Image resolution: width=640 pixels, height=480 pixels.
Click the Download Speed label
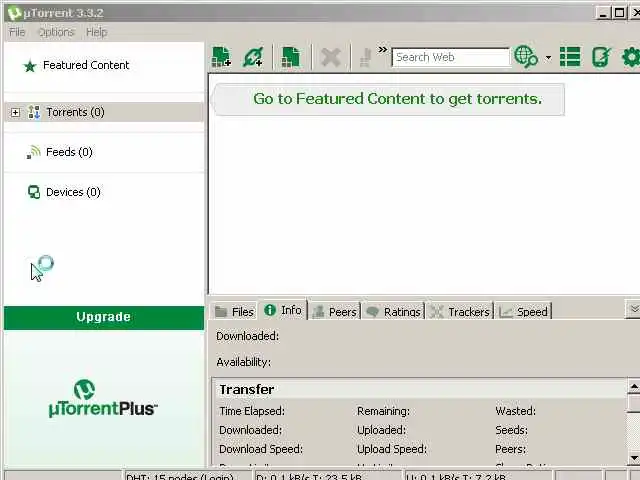pyautogui.click(x=261, y=449)
